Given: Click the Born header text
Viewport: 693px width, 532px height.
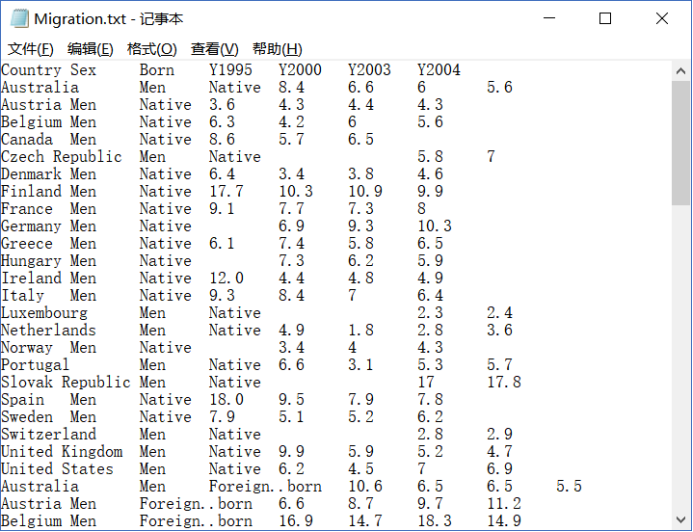Looking at the screenshot, I should coord(157,70).
